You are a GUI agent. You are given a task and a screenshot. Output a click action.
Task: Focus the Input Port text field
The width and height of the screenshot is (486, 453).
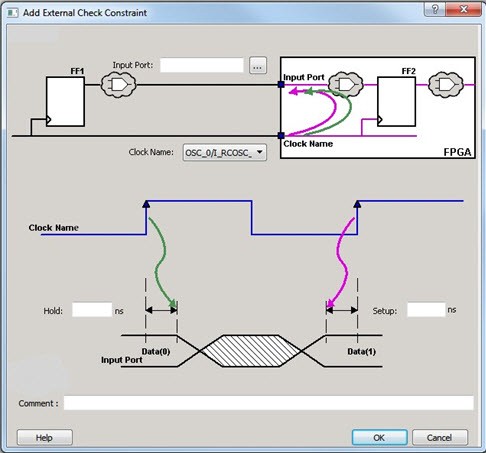coord(202,65)
